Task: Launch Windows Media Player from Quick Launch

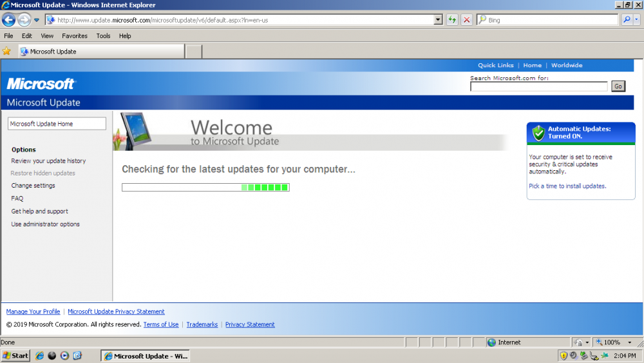Action: (64, 356)
